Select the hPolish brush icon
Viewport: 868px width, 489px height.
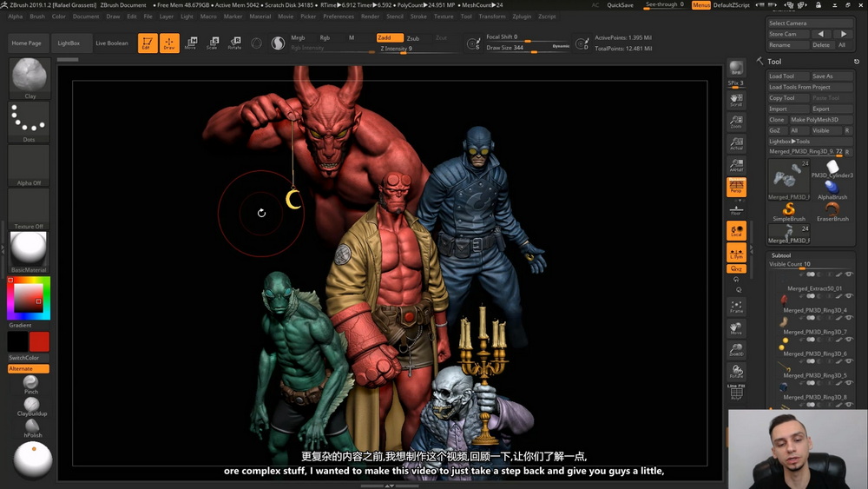pos(32,427)
